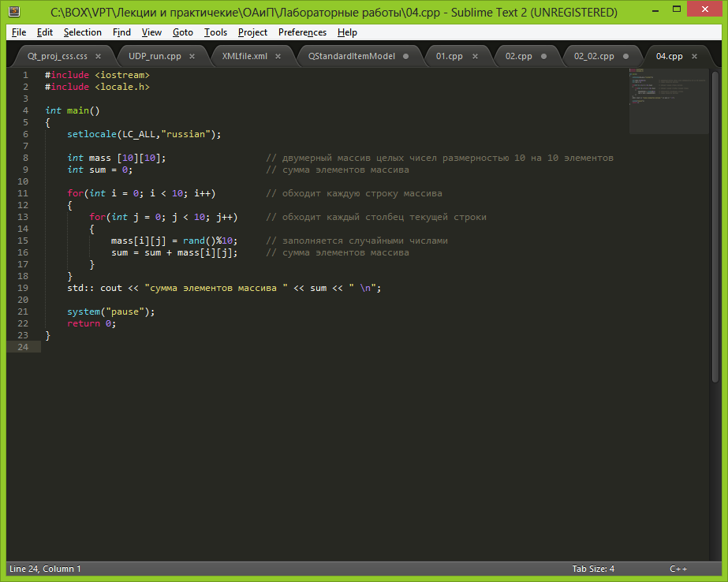Viewport: 728px width, 582px height.
Task: Close the 04.cpp tab
Action: pyautogui.click(x=695, y=56)
